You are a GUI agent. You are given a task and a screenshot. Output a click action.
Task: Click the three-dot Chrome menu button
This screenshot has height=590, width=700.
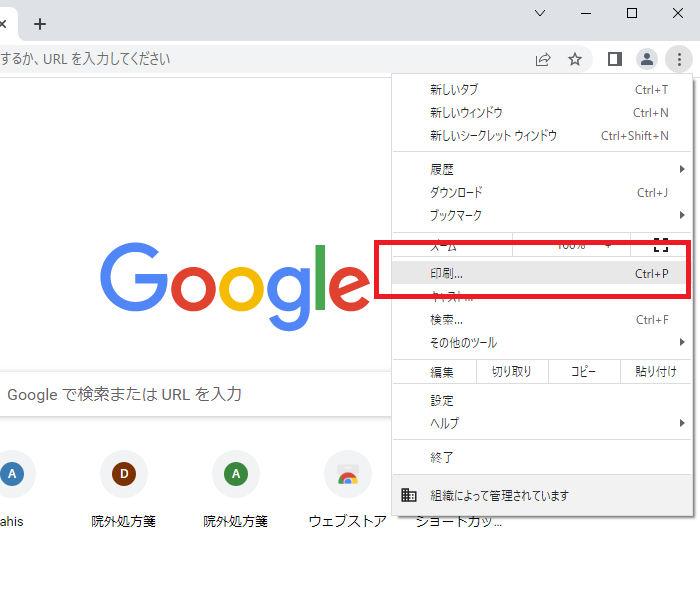tap(679, 59)
